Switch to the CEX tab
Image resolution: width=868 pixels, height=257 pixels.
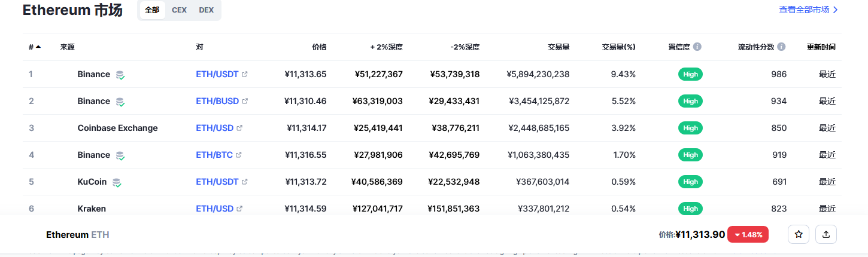[179, 10]
